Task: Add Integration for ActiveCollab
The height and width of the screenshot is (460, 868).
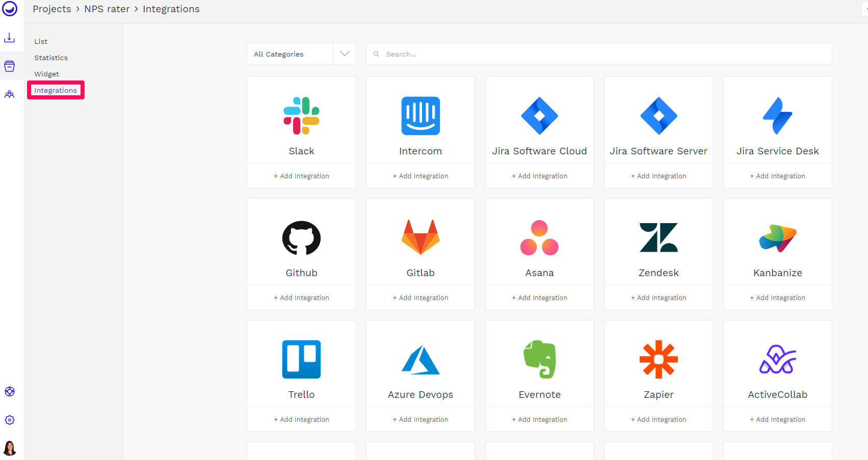Action: click(777, 419)
